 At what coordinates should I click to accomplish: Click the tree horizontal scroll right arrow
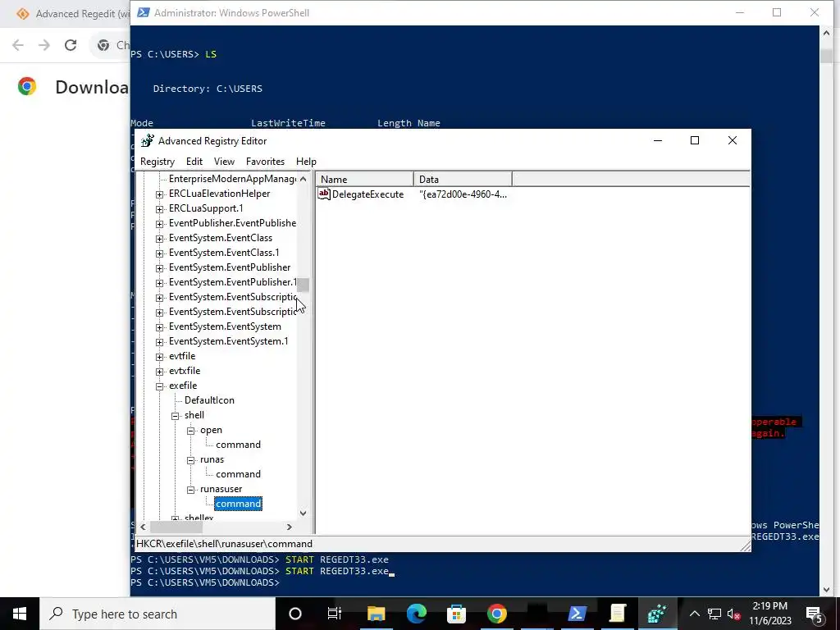pyautogui.click(x=290, y=527)
